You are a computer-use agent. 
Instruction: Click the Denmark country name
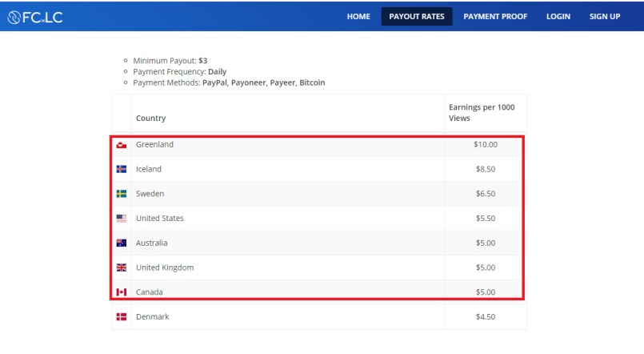[152, 316]
